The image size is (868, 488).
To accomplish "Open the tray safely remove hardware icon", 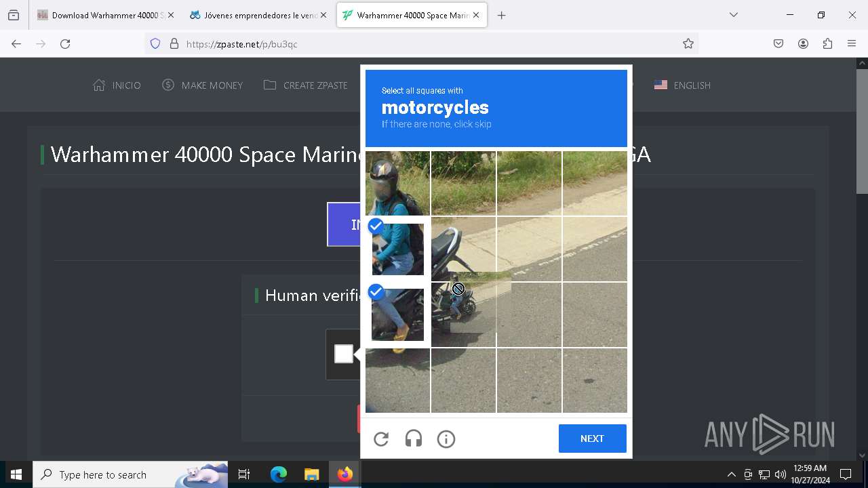I will click(x=748, y=474).
